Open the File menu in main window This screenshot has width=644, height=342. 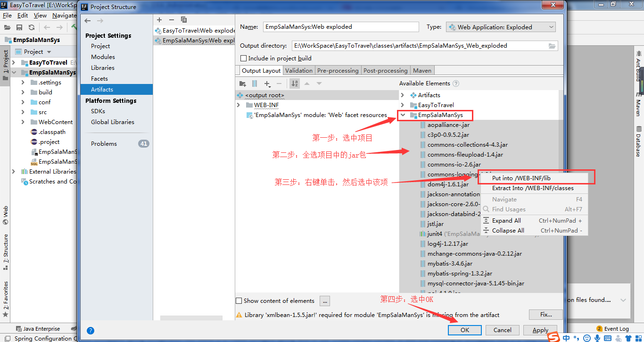point(7,16)
